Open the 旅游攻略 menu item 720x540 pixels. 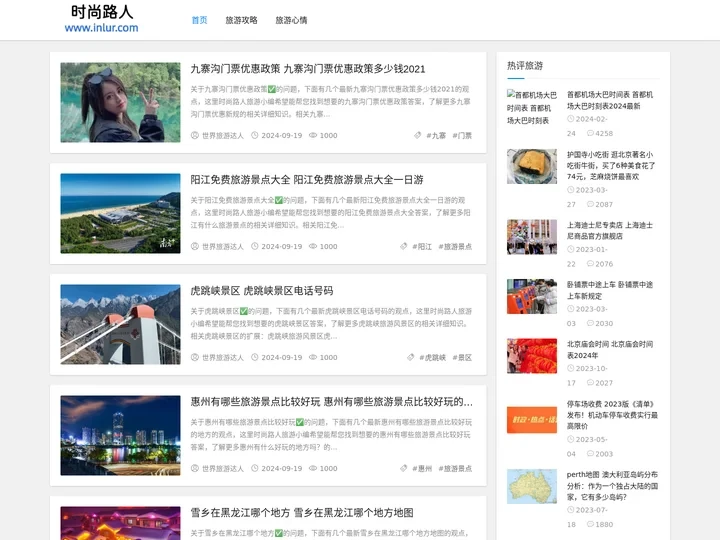tap(241, 20)
